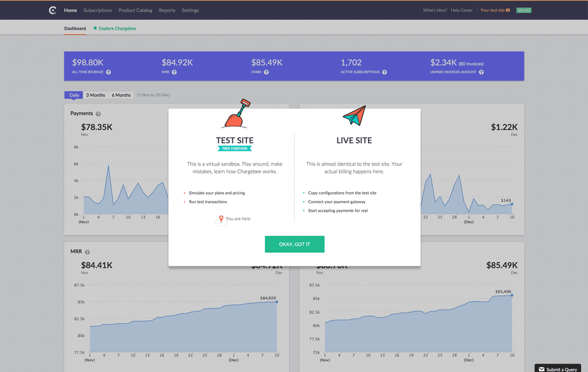Click the Your test site link
This screenshot has height=372, width=588.
[x=493, y=10]
